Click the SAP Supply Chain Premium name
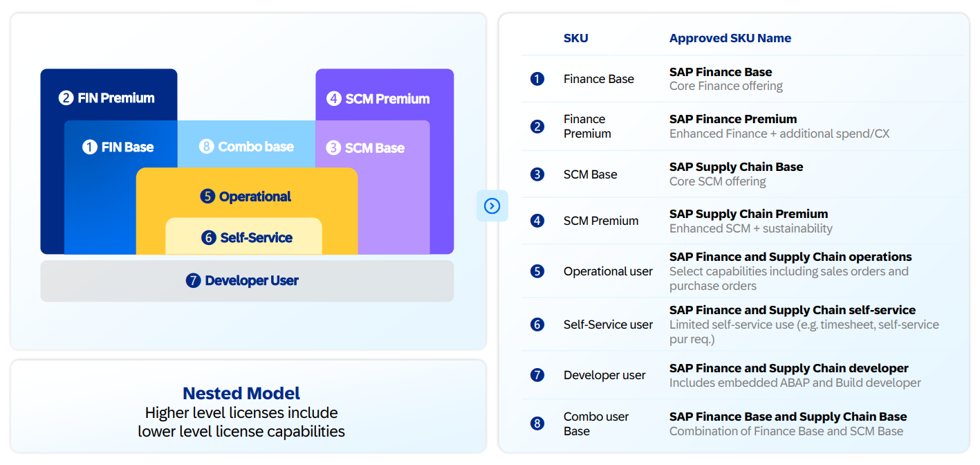Image resolution: width=980 pixels, height=465 pixels. [748, 214]
